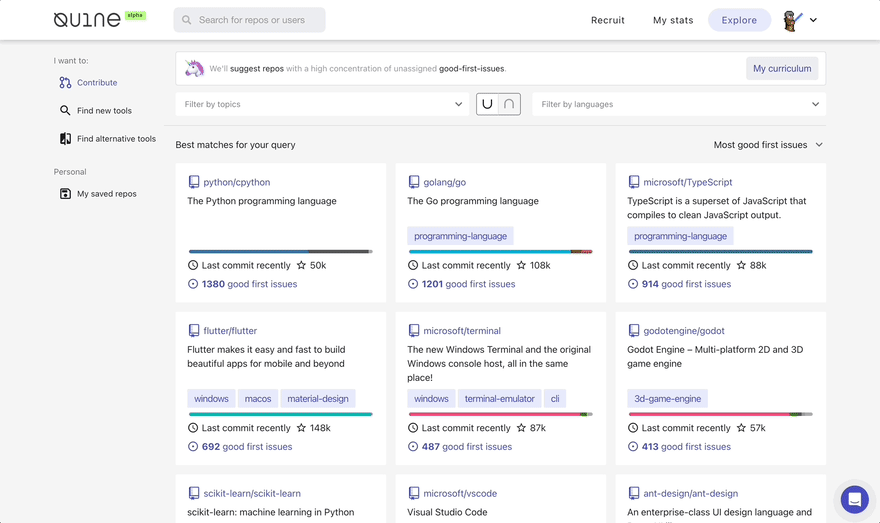Open the Filter by topics dropdown

[x=322, y=104]
